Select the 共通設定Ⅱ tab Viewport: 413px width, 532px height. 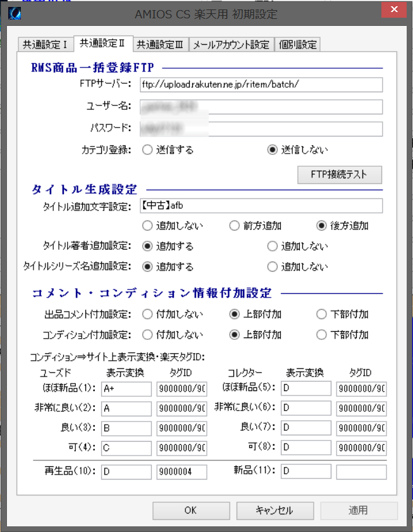(x=103, y=44)
